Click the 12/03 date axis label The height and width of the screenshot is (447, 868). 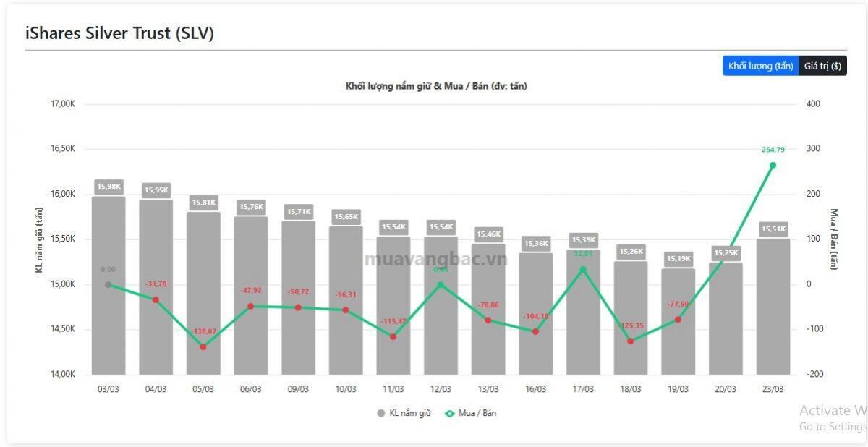pos(441,388)
